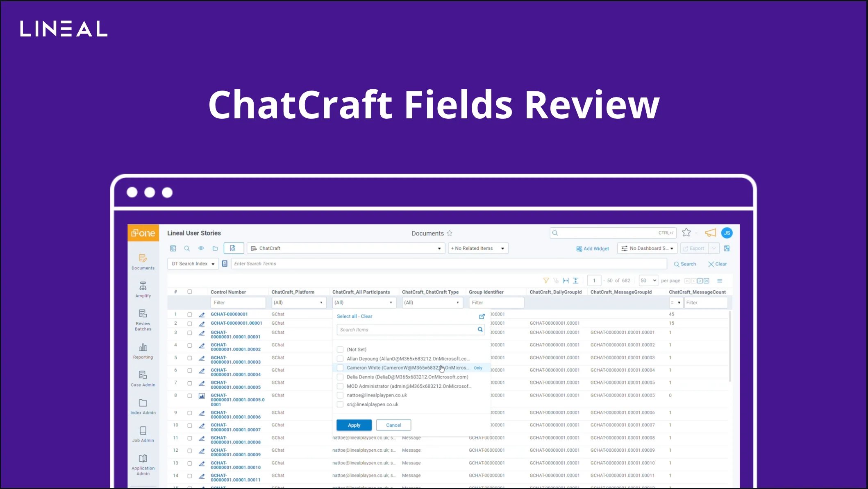868x489 pixels.
Task: Click the Apply button in the filter popup
Action: 354,425
